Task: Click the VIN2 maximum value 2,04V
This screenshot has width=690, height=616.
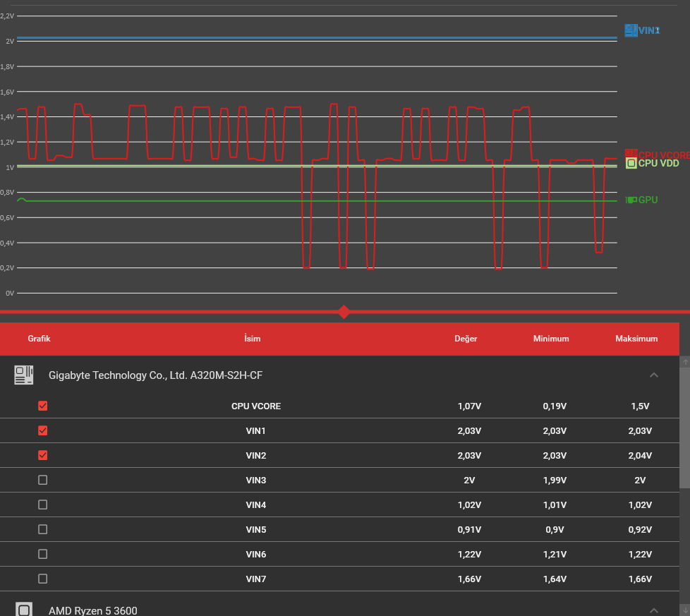Action: pyautogui.click(x=640, y=455)
